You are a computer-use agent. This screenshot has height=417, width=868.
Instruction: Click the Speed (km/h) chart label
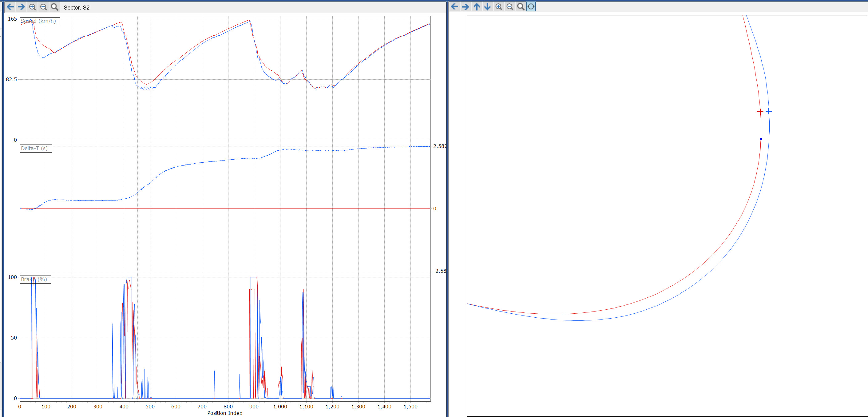(x=38, y=21)
